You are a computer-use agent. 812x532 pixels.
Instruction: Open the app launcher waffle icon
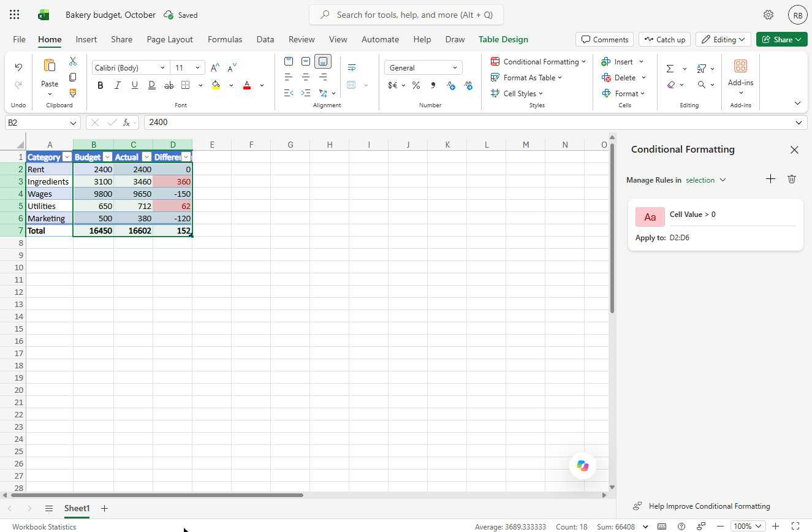click(15, 15)
